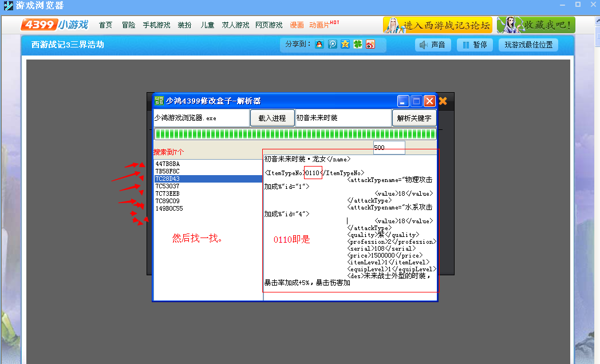Click the parser window's green app icon
The width and height of the screenshot is (600, 364).
pyautogui.click(x=159, y=101)
